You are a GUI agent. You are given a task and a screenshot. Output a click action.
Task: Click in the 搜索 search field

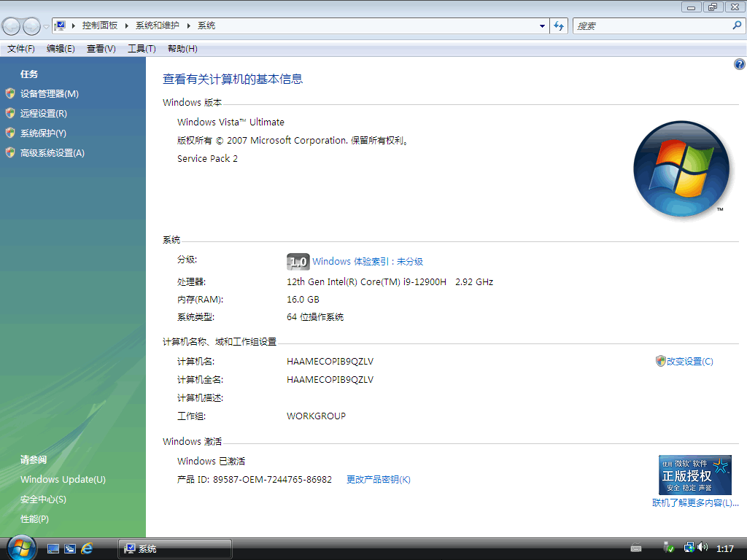[653, 26]
